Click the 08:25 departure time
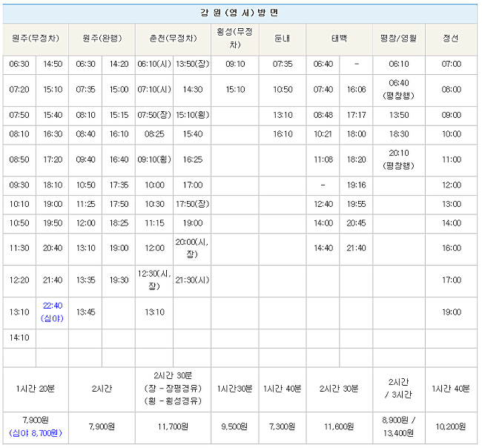The height and width of the screenshot is (448, 482). (154, 134)
